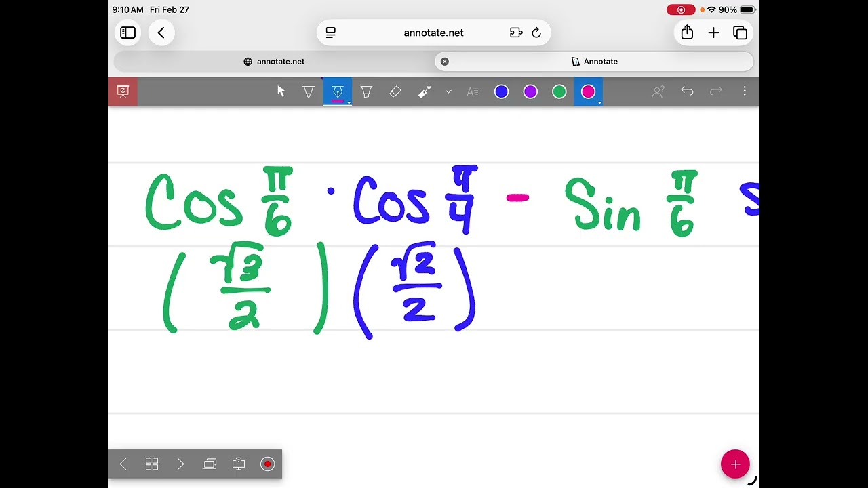Open pen options dropdown arrow under pen tool
Screen dimensions: 868x488
tap(349, 103)
